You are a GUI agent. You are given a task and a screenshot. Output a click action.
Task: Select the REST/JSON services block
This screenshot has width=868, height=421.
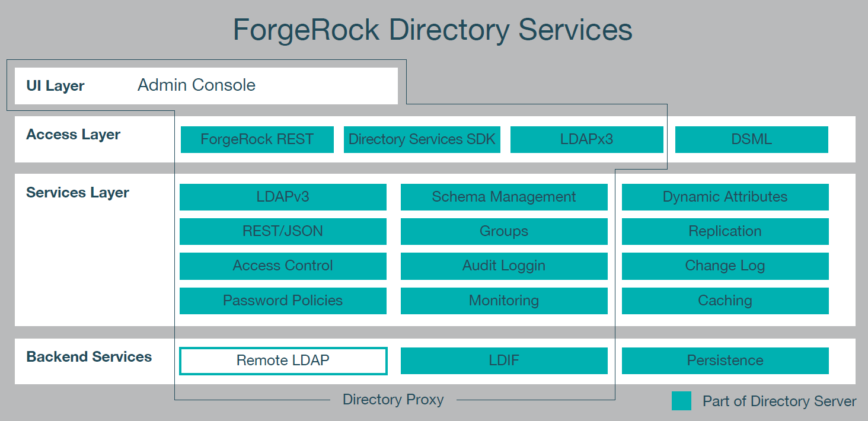(283, 231)
